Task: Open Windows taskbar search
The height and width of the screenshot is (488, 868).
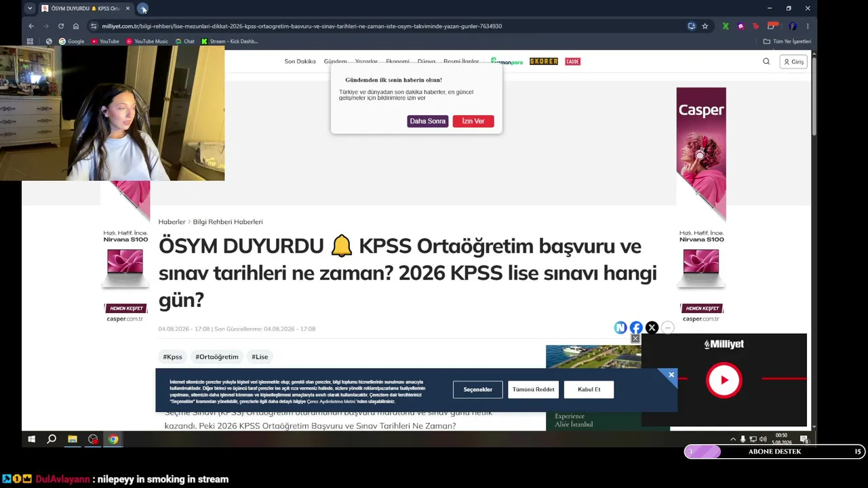Action: click(x=52, y=439)
